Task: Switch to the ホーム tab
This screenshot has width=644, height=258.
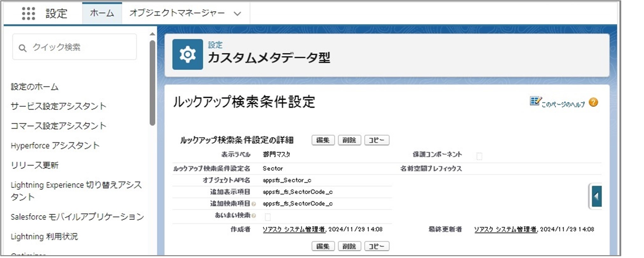Action: click(102, 13)
